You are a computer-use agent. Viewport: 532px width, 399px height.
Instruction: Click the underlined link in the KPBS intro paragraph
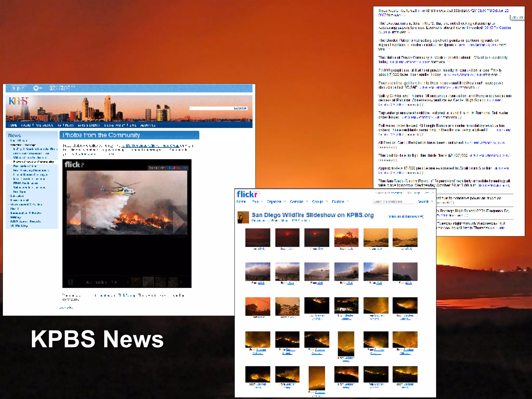[150, 146]
